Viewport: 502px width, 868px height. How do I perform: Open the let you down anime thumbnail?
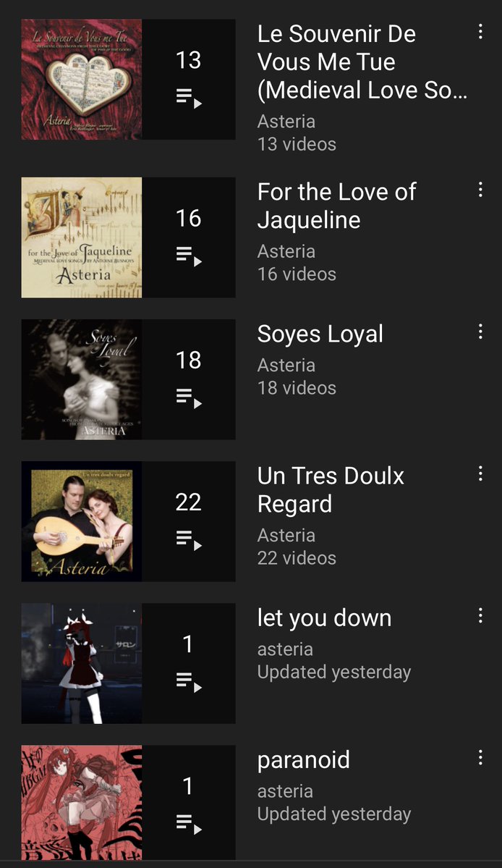82,663
